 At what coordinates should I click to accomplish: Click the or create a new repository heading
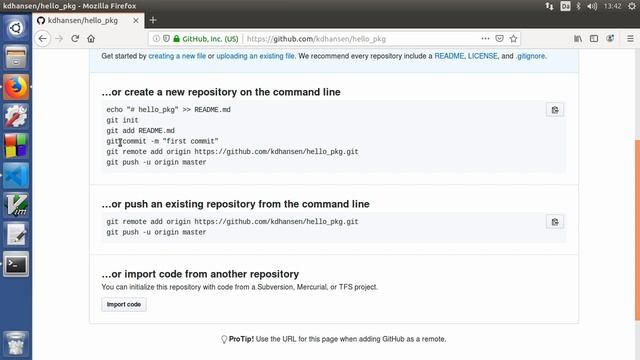[x=221, y=92]
